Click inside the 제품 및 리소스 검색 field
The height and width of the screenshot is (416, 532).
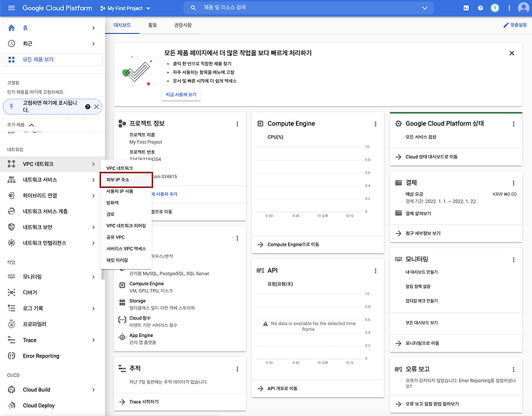click(266, 8)
